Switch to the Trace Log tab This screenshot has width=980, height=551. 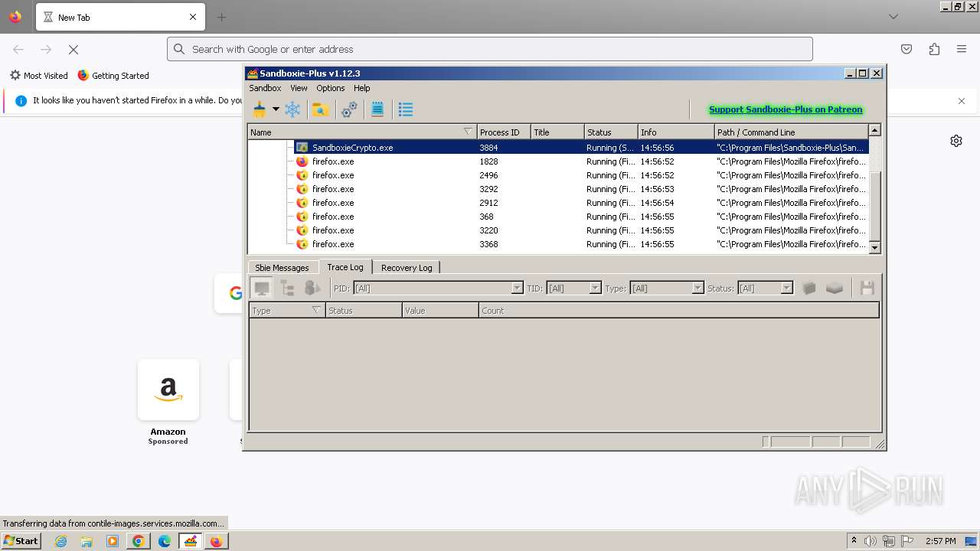345,267
